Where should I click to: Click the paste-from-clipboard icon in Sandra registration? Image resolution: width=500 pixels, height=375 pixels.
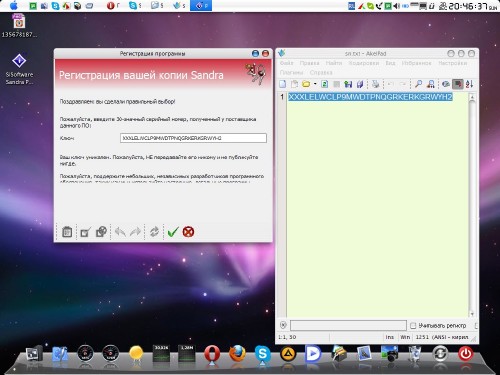[x=67, y=232]
